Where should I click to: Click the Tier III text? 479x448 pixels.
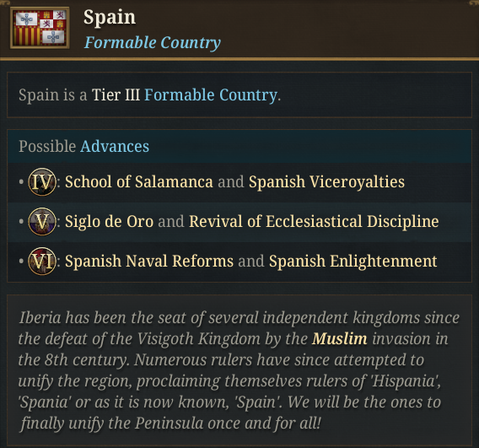point(116,94)
